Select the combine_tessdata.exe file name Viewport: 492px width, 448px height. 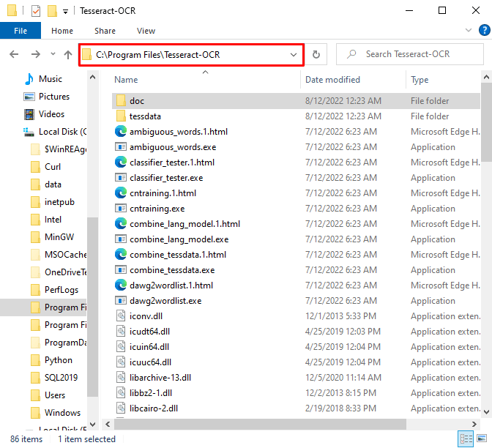coord(172,270)
